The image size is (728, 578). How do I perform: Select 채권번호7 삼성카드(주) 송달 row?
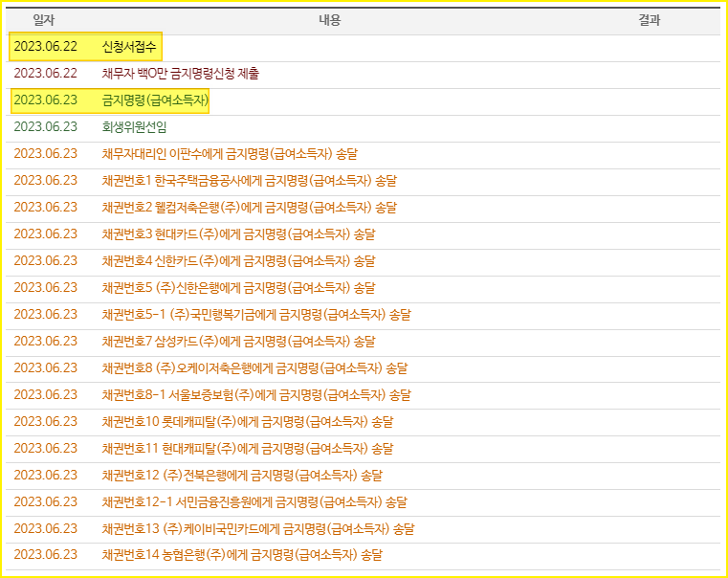[x=364, y=342]
